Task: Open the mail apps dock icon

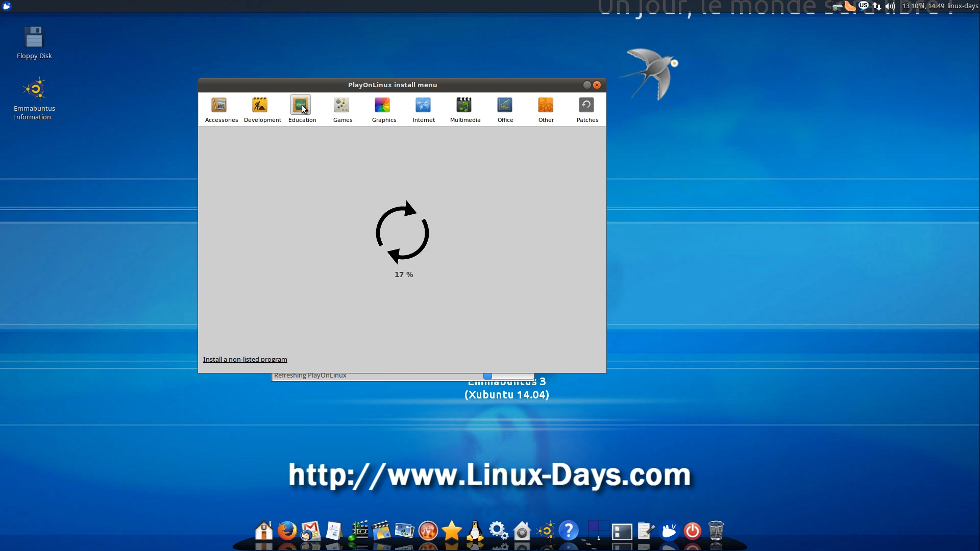Action: click(310, 531)
